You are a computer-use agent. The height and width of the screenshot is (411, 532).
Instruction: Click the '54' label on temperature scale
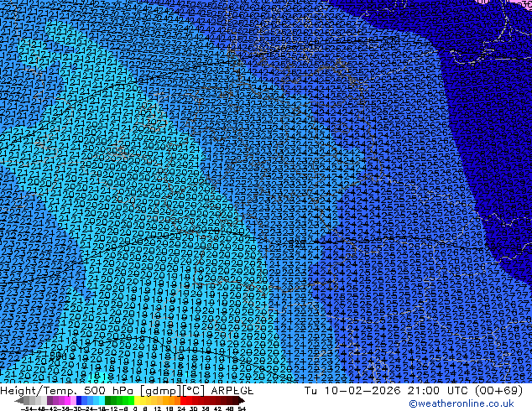click(x=242, y=409)
